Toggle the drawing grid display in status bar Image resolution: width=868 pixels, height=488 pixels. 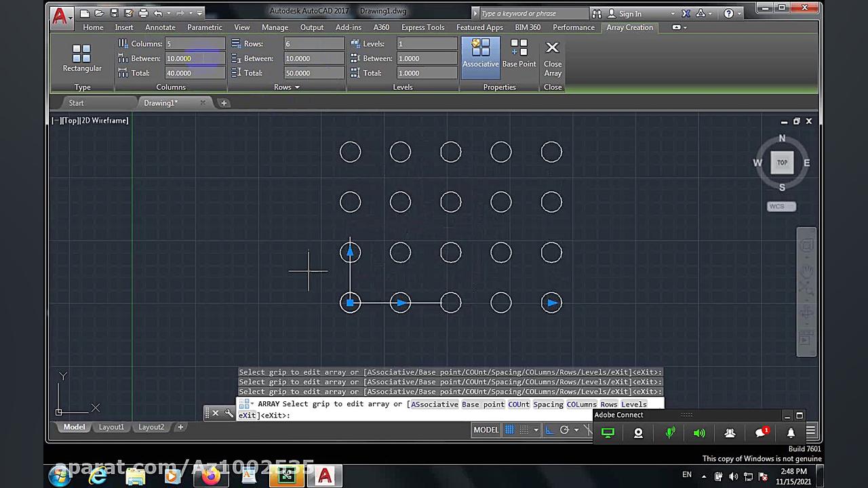coord(509,430)
